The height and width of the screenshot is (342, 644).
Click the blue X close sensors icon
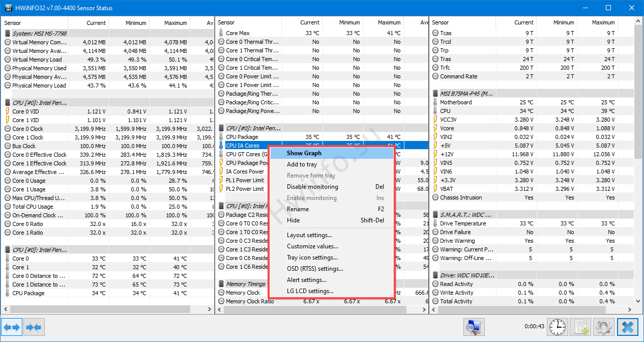coord(627,327)
